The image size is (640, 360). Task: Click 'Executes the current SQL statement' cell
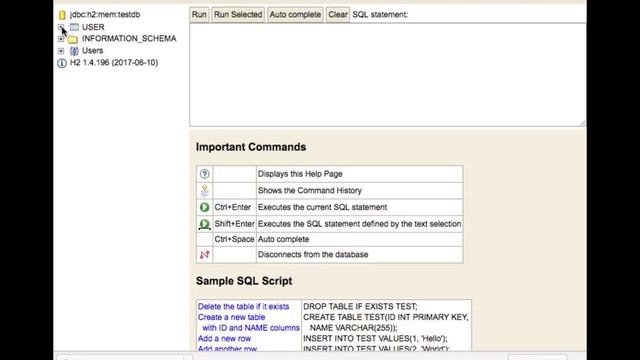pos(360,207)
